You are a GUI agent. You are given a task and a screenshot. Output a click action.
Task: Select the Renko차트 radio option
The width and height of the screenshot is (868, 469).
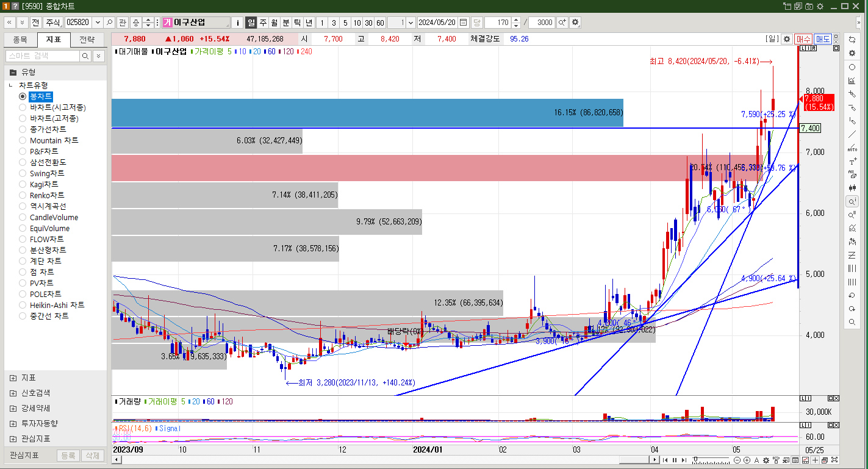(x=23, y=195)
